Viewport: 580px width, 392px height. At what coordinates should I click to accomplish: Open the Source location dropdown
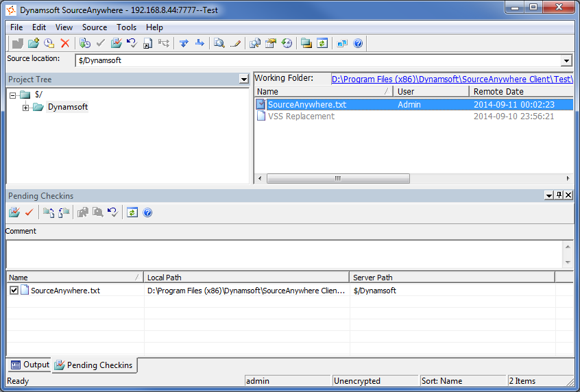tap(566, 61)
